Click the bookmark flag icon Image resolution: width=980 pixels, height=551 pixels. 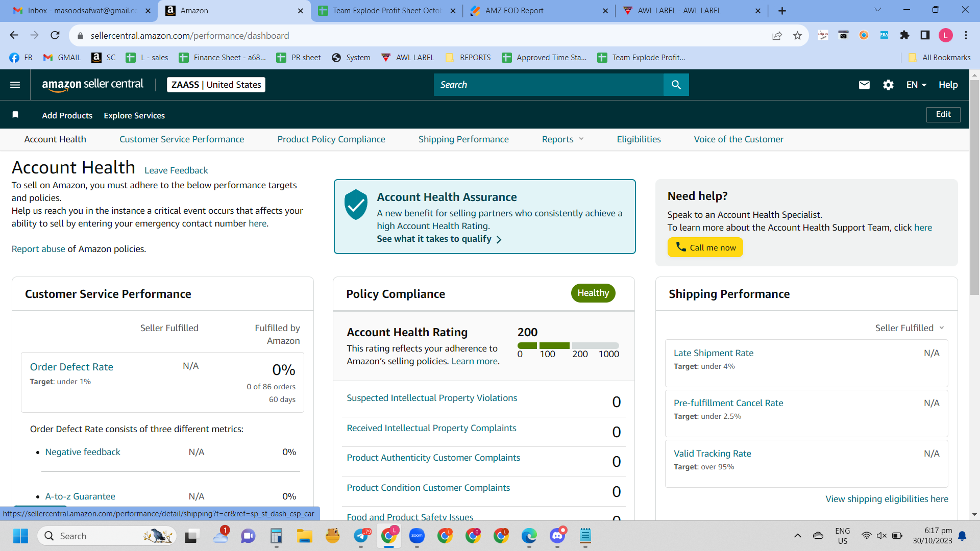(15, 115)
